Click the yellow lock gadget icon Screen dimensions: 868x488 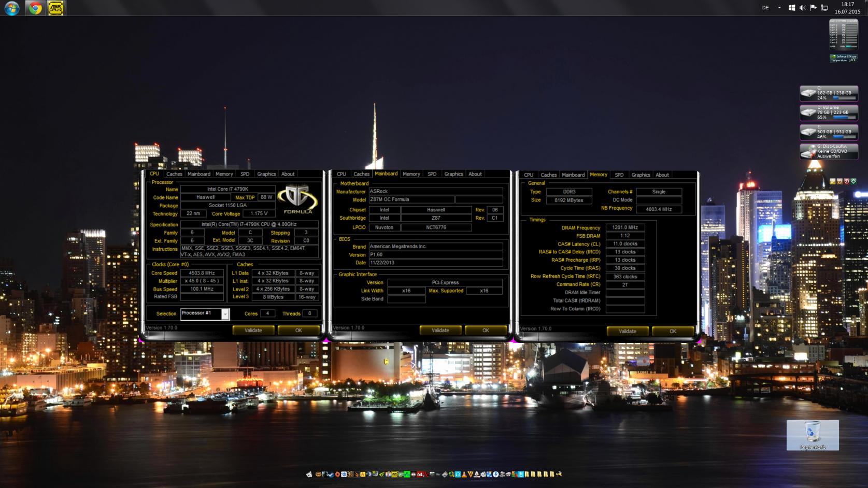pos(832,181)
